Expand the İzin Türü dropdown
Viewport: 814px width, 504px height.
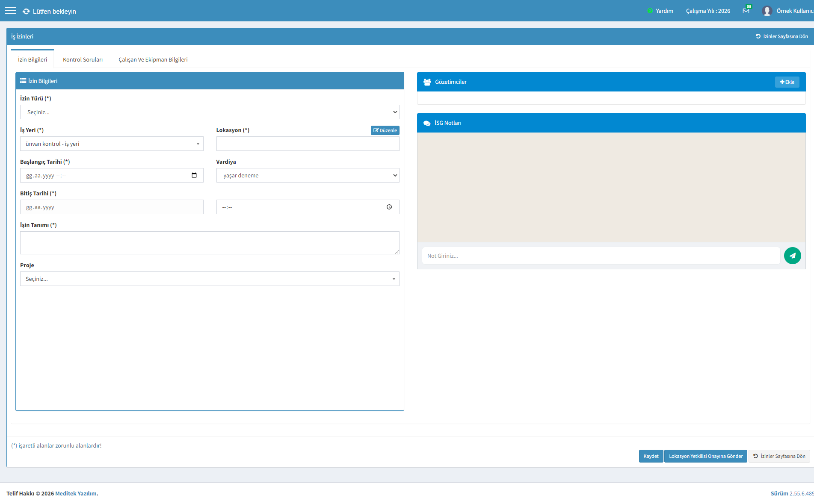pos(210,112)
